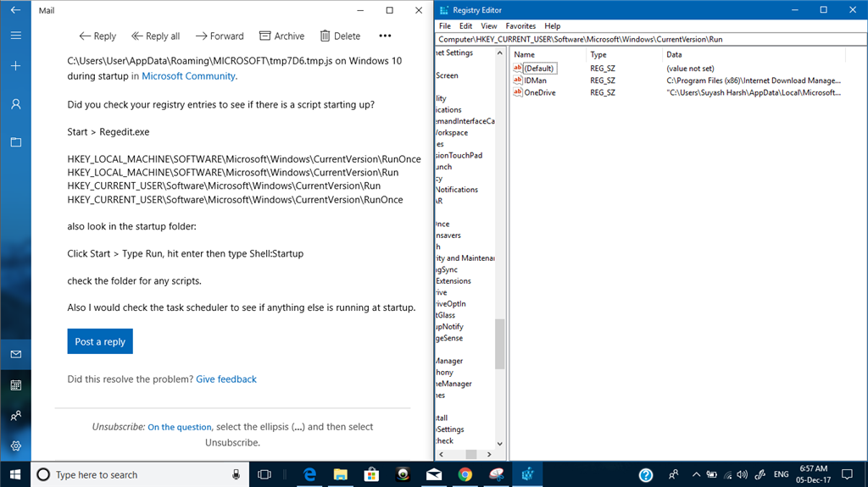This screenshot has width=868, height=487.
Task: Click microphone icon in search box
Action: (236, 474)
